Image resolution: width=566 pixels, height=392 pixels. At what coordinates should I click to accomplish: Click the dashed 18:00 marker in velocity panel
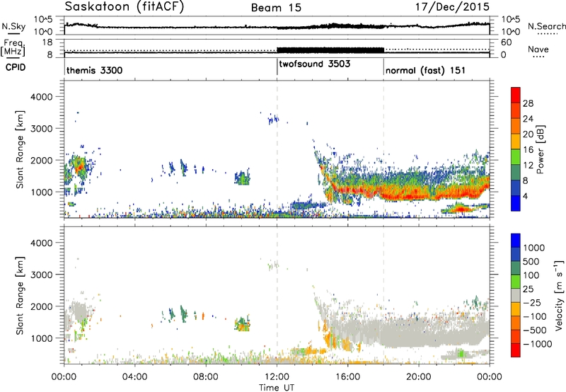click(383, 295)
